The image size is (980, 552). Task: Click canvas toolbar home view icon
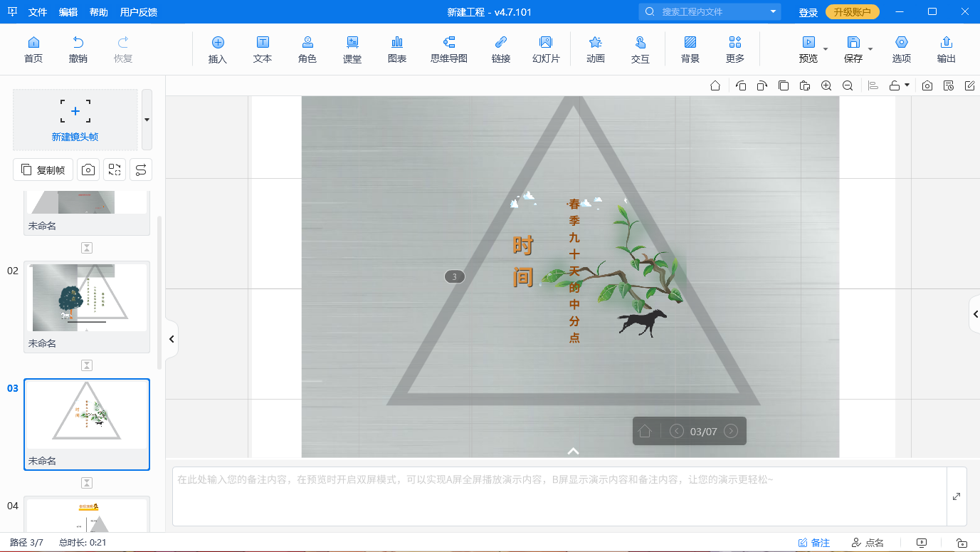715,85
